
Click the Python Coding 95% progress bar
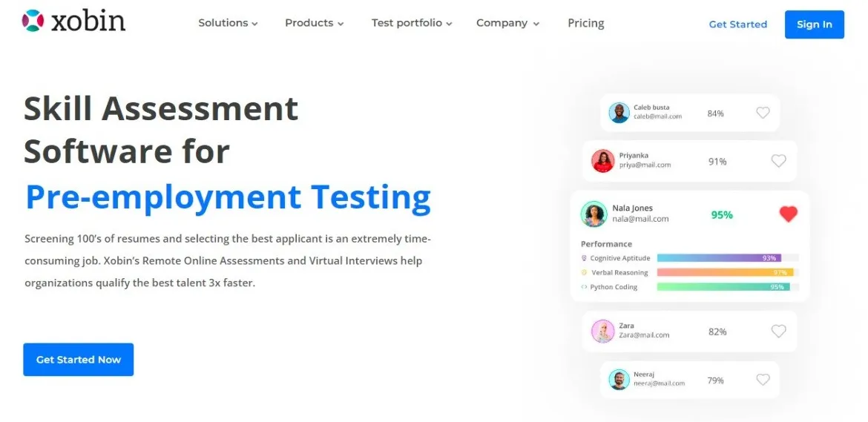click(727, 286)
